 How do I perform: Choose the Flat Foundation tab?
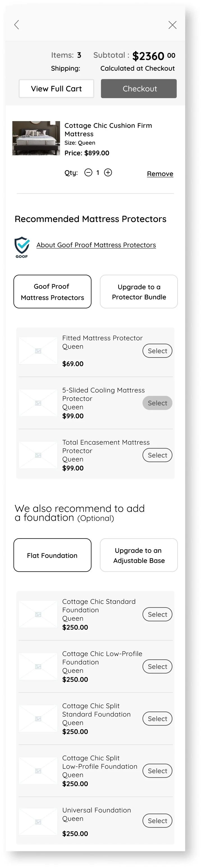(x=52, y=555)
